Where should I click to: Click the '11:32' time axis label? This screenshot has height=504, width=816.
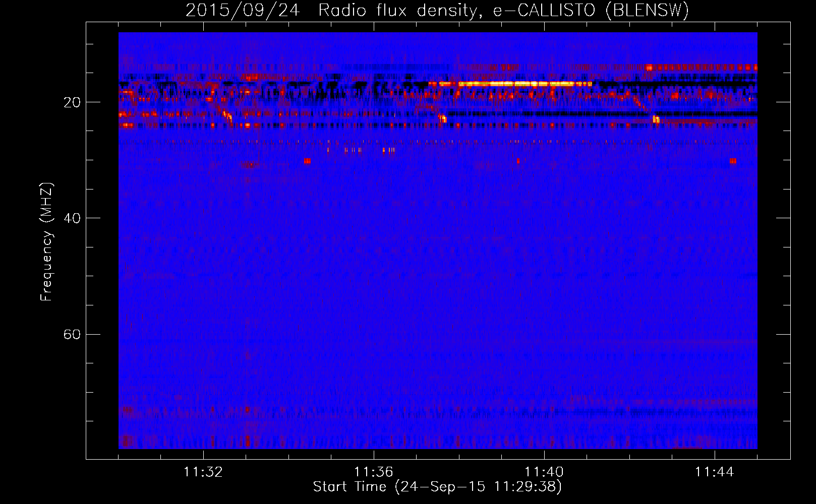click(203, 472)
